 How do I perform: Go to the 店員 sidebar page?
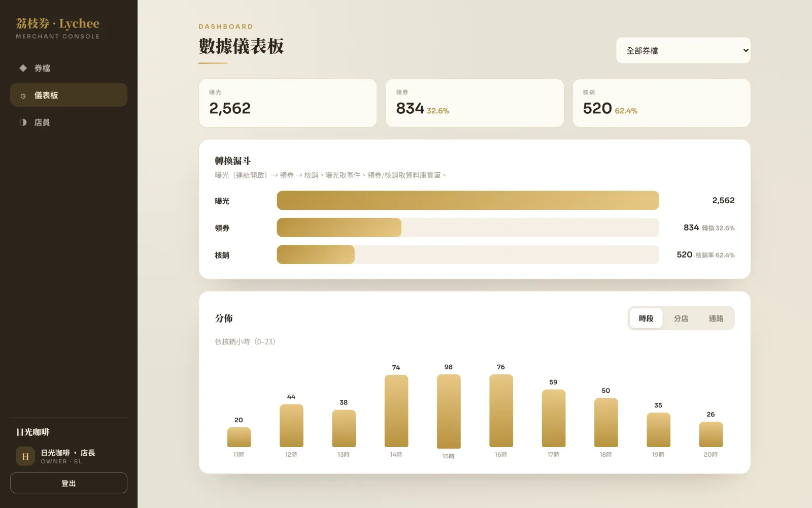click(69, 122)
